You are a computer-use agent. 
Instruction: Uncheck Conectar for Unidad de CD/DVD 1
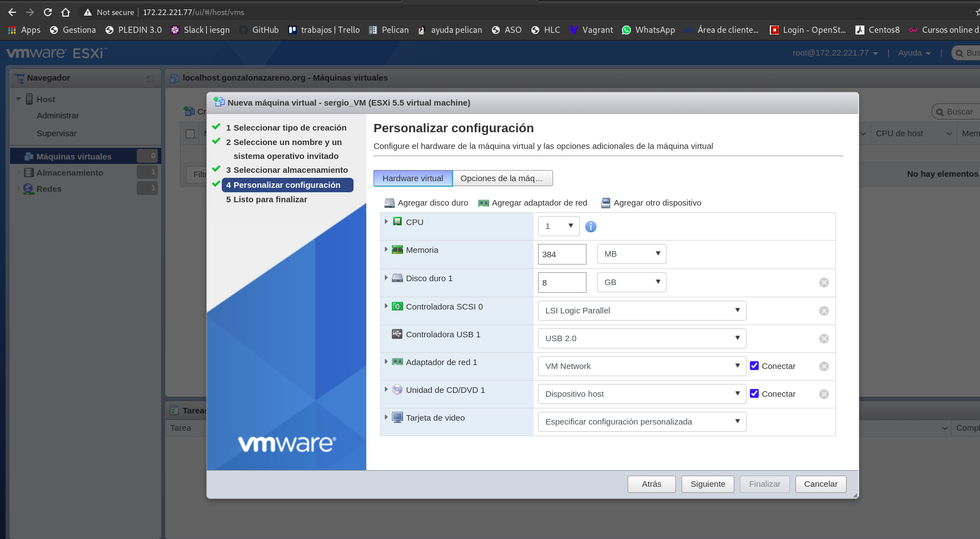tap(754, 393)
